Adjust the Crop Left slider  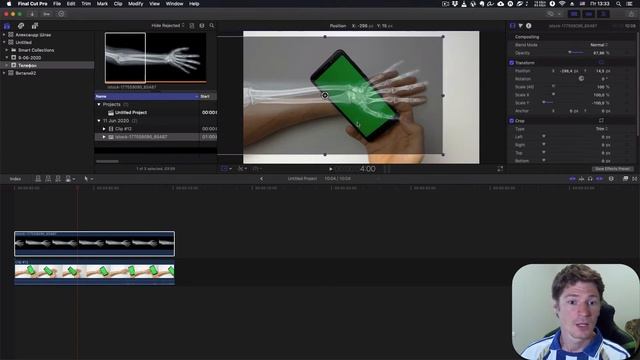(x=544, y=137)
